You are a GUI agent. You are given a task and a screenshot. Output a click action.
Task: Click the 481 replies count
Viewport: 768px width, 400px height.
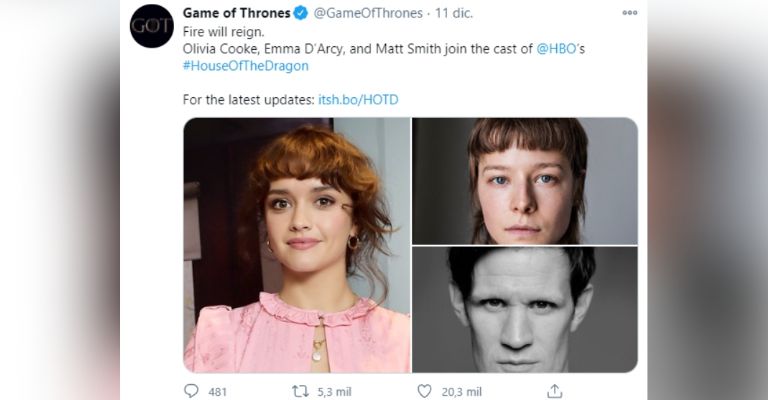tap(217, 391)
